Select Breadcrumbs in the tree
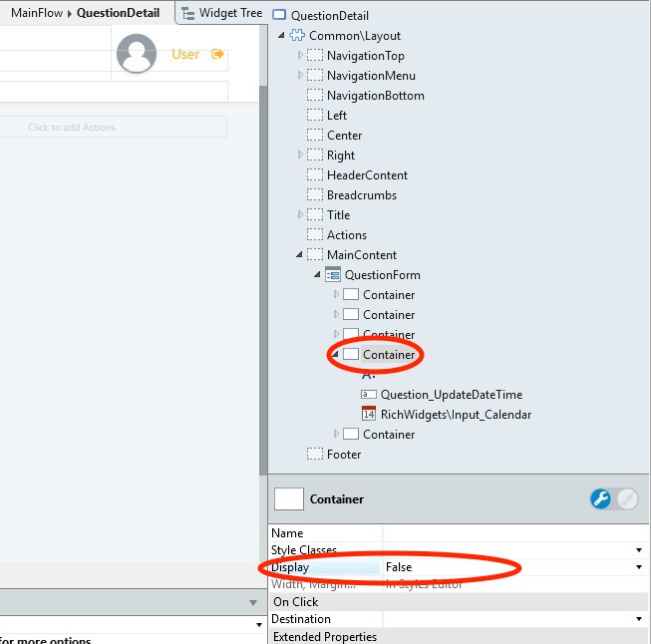 tap(362, 195)
